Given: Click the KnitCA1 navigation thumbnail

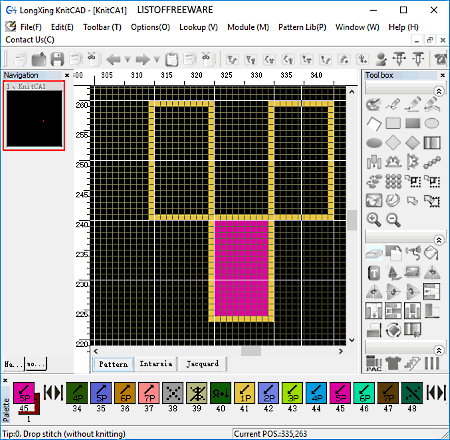Looking at the screenshot, I should (34, 116).
